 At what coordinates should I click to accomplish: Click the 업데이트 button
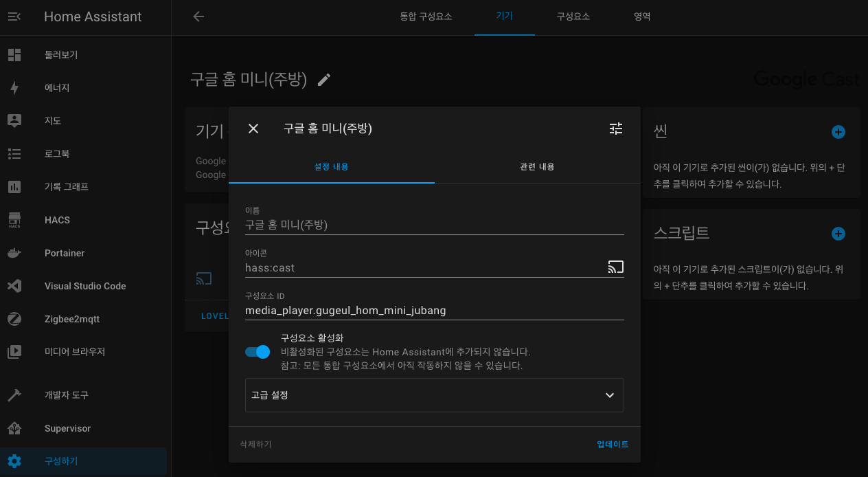[x=613, y=444]
